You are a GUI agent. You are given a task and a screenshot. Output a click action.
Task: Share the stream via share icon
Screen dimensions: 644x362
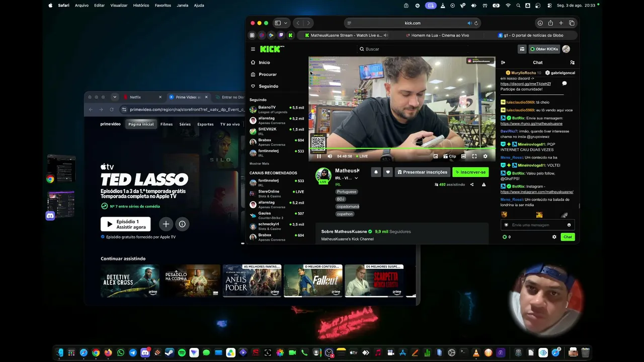click(x=472, y=185)
